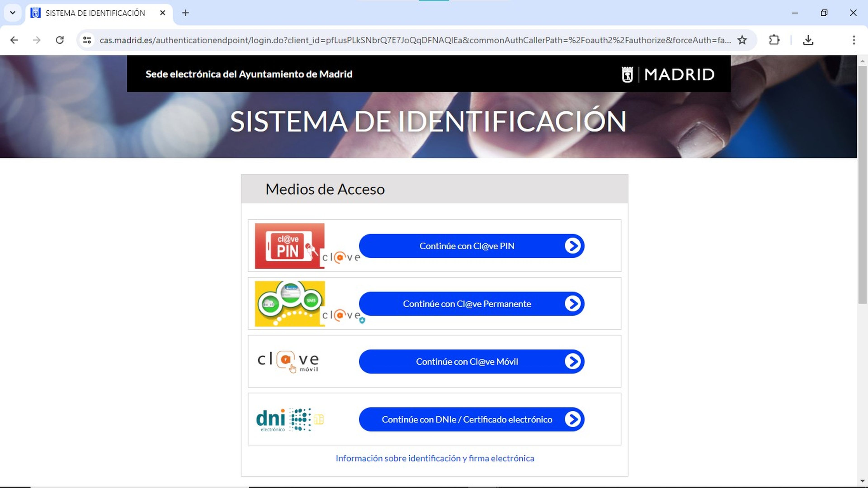This screenshot has width=868, height=488.
Task: Click the vertical scrollbar thumb
Action: pos(862,185)
